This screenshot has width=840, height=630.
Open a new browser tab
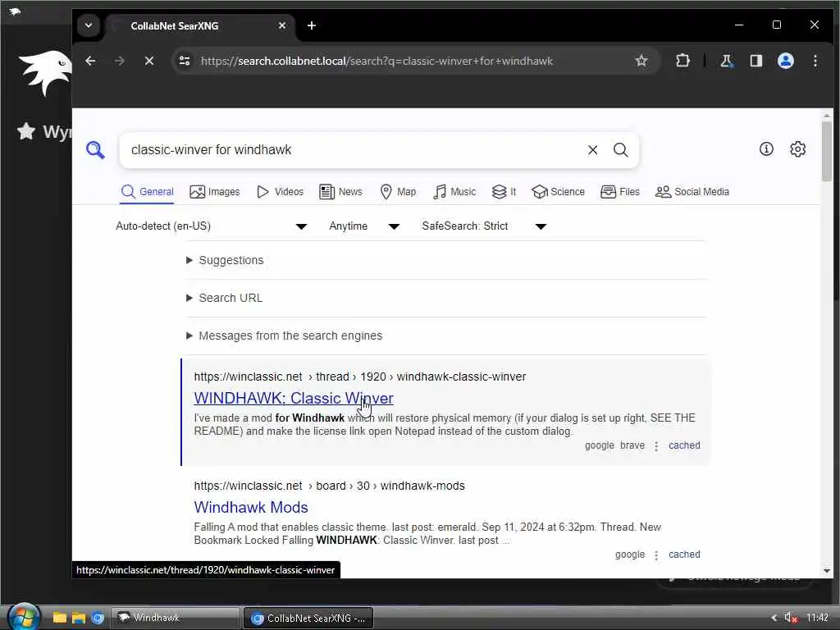[311, 25]
